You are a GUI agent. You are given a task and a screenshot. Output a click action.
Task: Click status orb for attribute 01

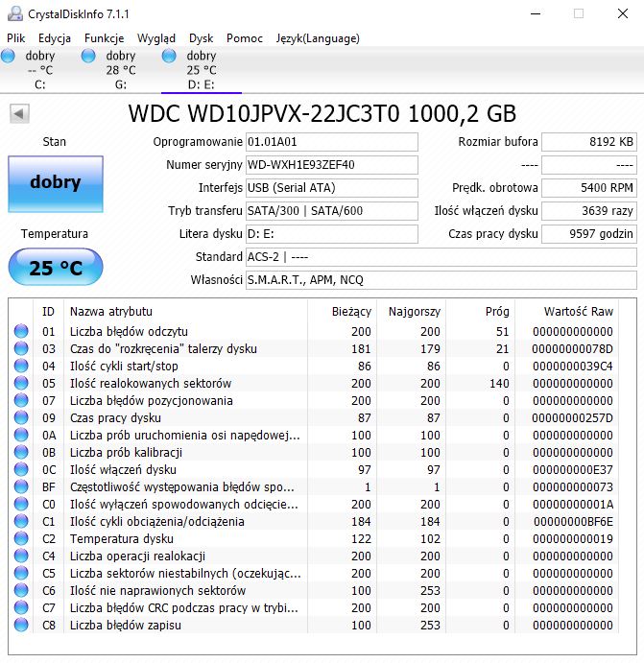(x=21, y=331)
